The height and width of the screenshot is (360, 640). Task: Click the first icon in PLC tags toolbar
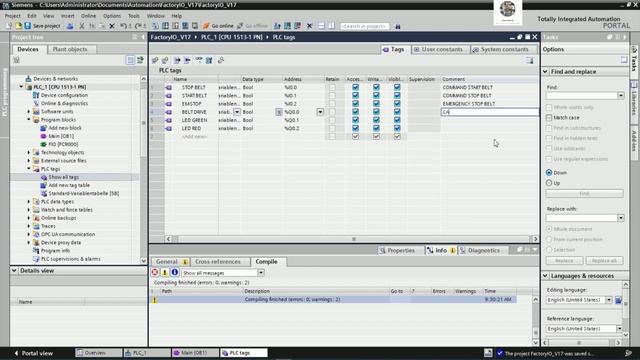[155, 60]
